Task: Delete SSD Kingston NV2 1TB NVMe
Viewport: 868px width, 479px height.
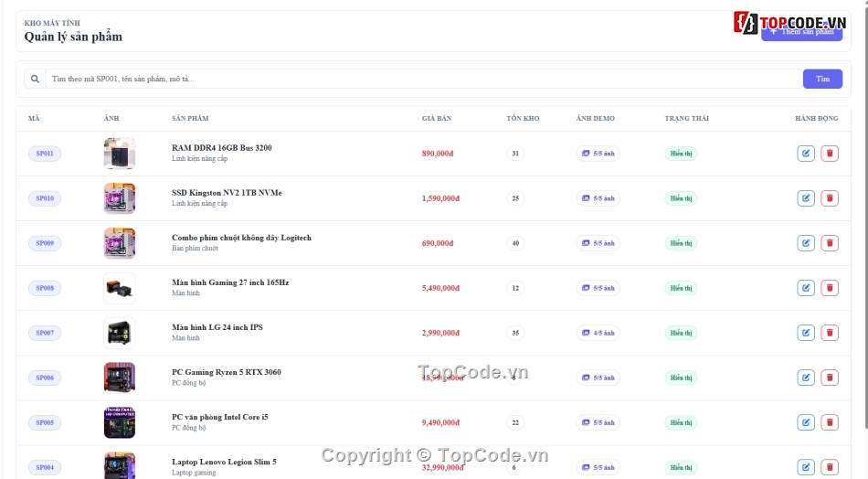Action: click(x=830, y=198)
